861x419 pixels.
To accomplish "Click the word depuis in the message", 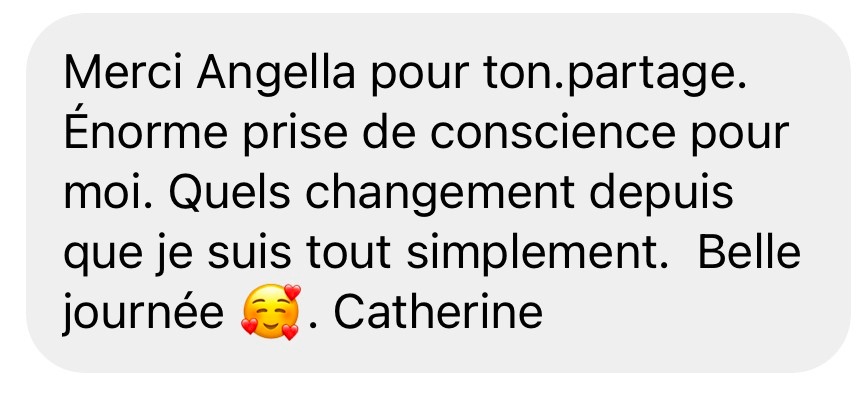I will coord(662,195).
